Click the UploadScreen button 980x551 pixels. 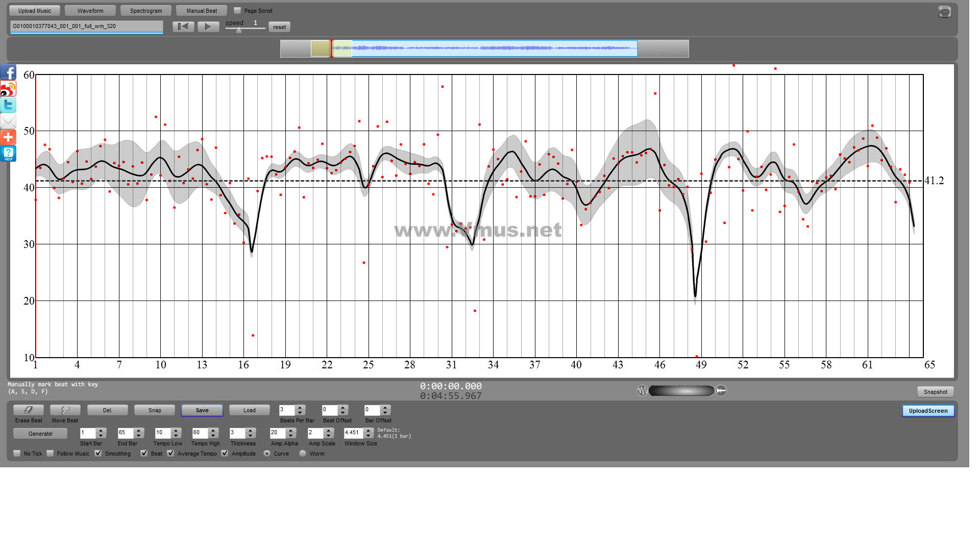(929, 411)
